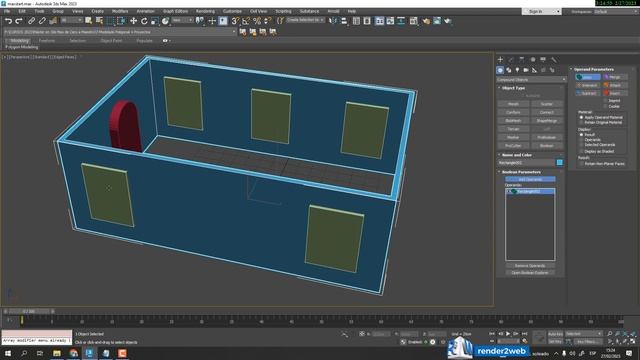
Task: Click the Windows Start button
Action: (x=8, y=353)
